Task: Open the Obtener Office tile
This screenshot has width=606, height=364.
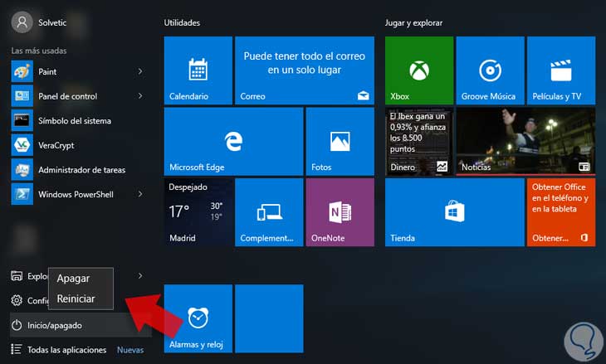Action: tap(561, 212)
